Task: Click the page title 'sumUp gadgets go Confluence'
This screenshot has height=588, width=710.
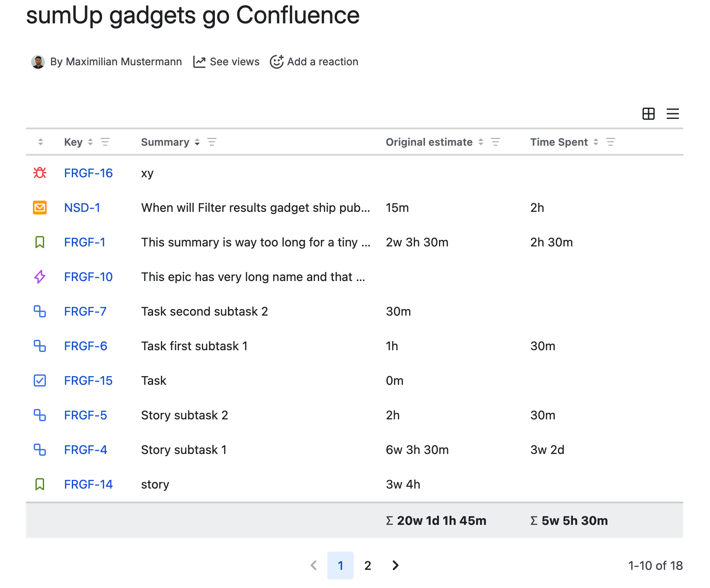Action: click(193, 16)
